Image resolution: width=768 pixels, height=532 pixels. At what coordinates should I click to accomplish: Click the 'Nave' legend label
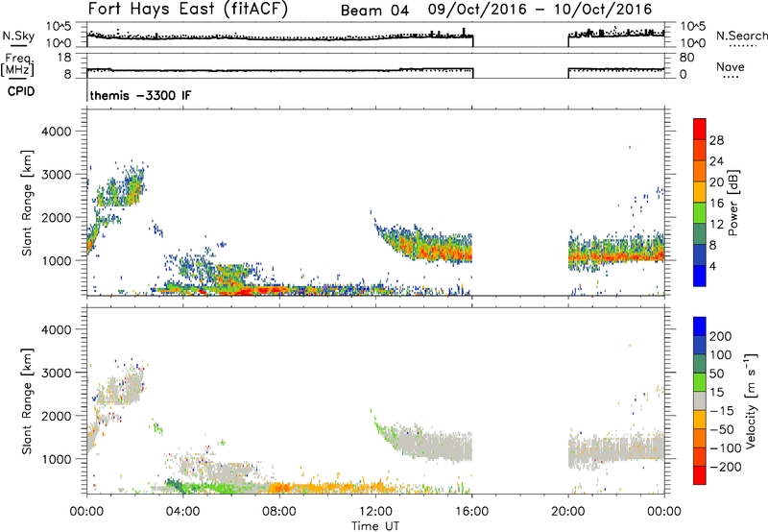731,66
